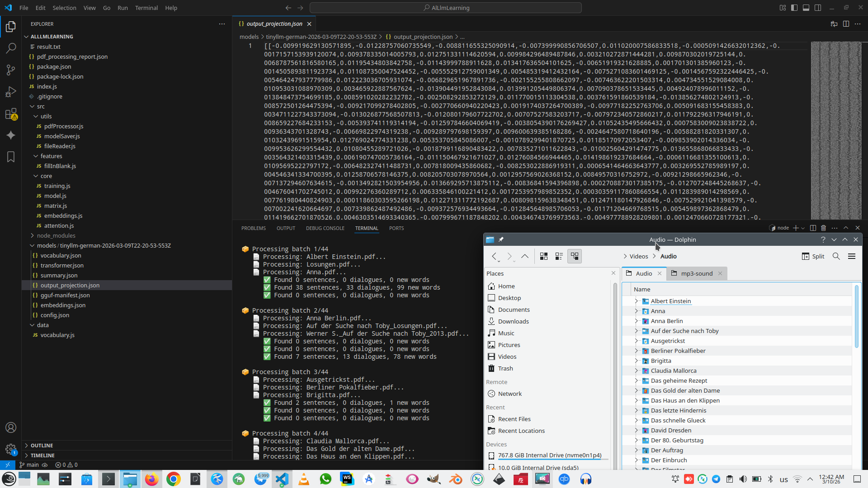Viewport: 868px width, 488px height.
Task: Click the Dolphin search magnifier icon
Action: point(836,256)
